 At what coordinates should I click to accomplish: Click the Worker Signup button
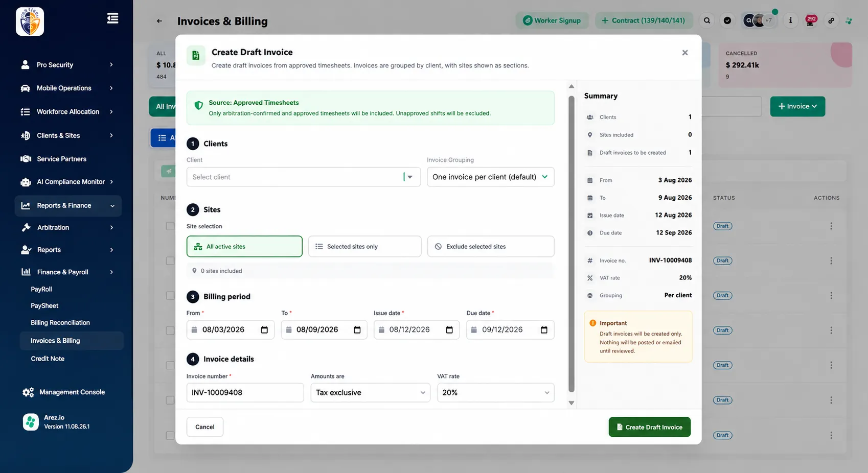click(x=552, y=20)
